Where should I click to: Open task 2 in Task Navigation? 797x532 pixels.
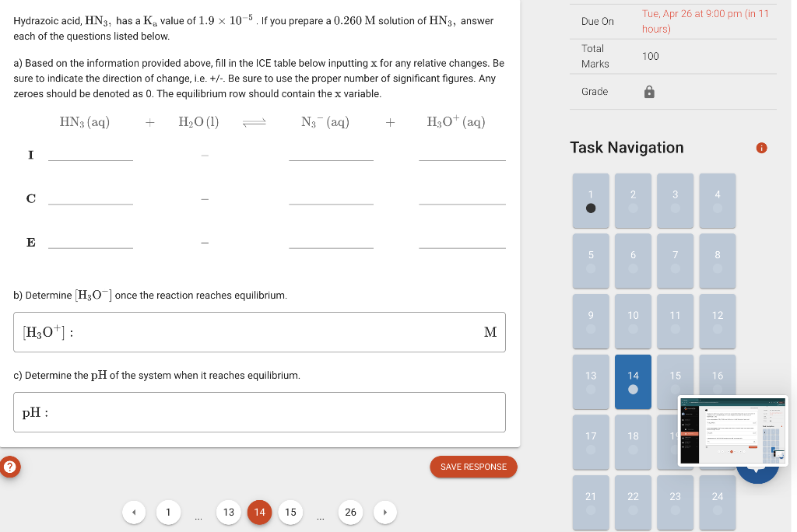tap(633, 201)
